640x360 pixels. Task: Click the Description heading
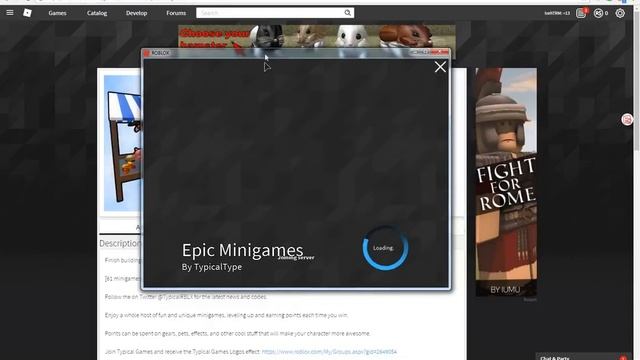pyautogui.click(x=120, y=243)
